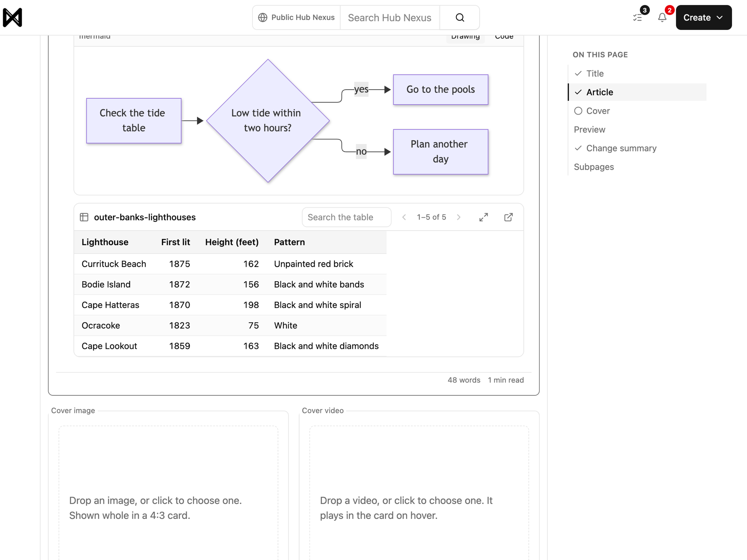Jump to Article section in page outline
This screenshot has width=747, height=560.
coord(637,92)
